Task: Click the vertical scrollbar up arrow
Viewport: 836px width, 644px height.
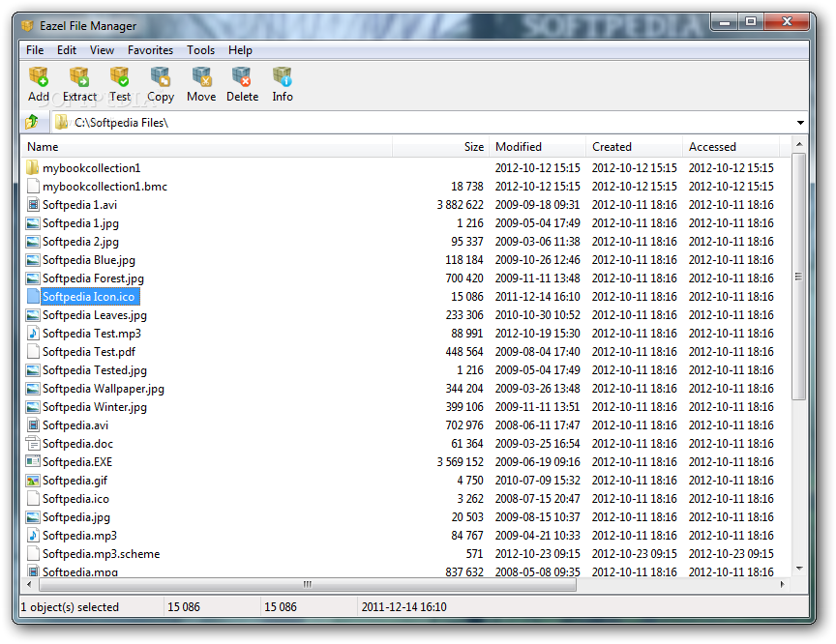Action: (x=798, y=144)
